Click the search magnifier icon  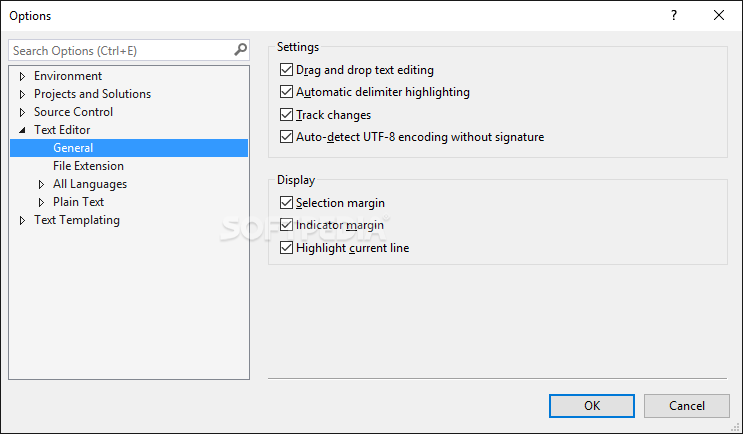coord(241,50)
